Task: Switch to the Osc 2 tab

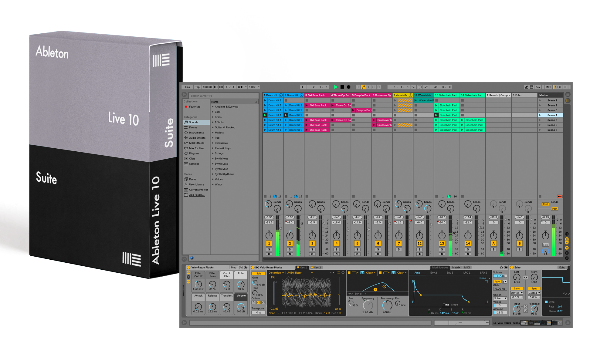Action: [317, 268]
